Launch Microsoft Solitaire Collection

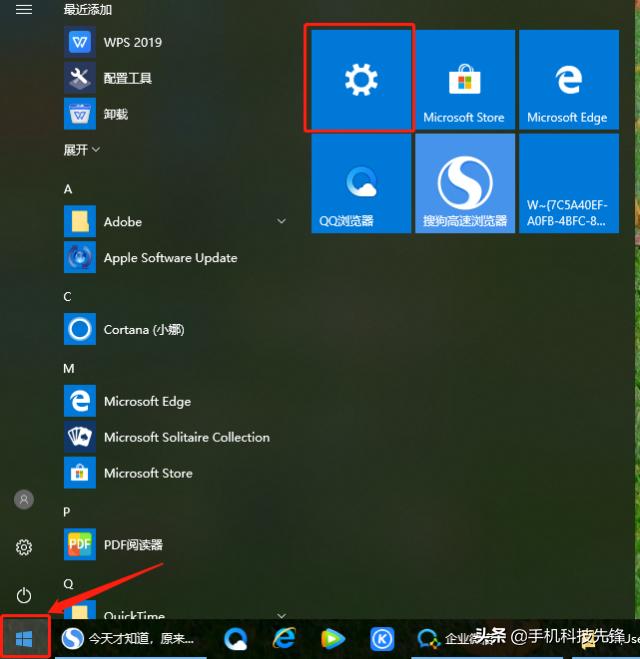[x=186, y=437]
